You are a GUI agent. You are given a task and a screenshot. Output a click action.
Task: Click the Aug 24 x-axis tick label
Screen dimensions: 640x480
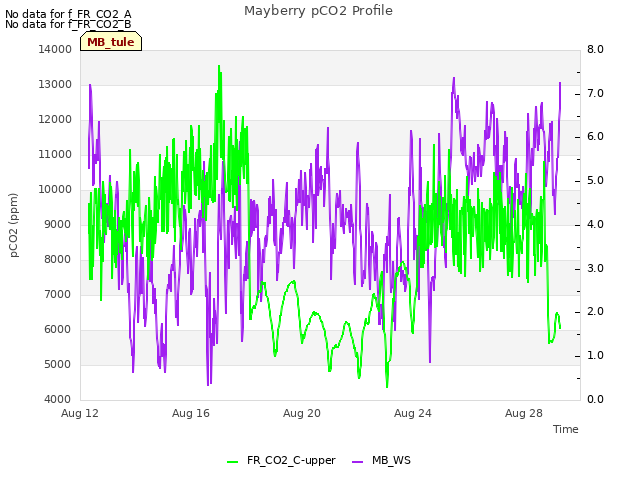tap(413, 413)
